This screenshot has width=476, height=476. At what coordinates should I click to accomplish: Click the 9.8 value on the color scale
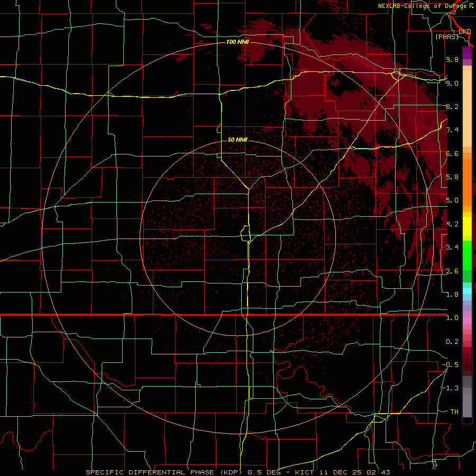[452, 59]
